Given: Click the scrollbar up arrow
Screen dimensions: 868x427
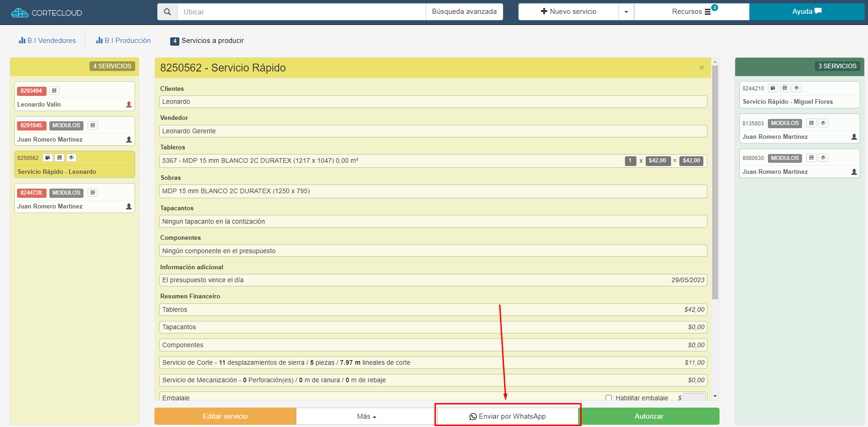Looking at the screenshot, I should click(715, 61).
